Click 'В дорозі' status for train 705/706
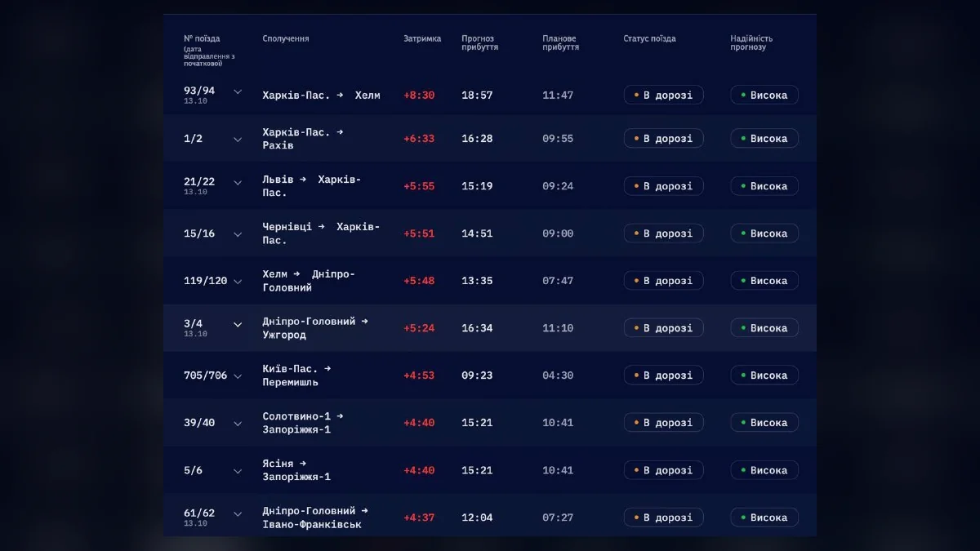The height and width of the screenshot is (551, 980). coord(663,375)
